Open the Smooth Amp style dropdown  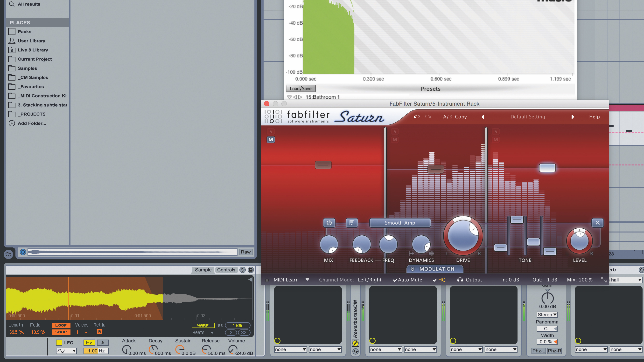pos(400,223)
